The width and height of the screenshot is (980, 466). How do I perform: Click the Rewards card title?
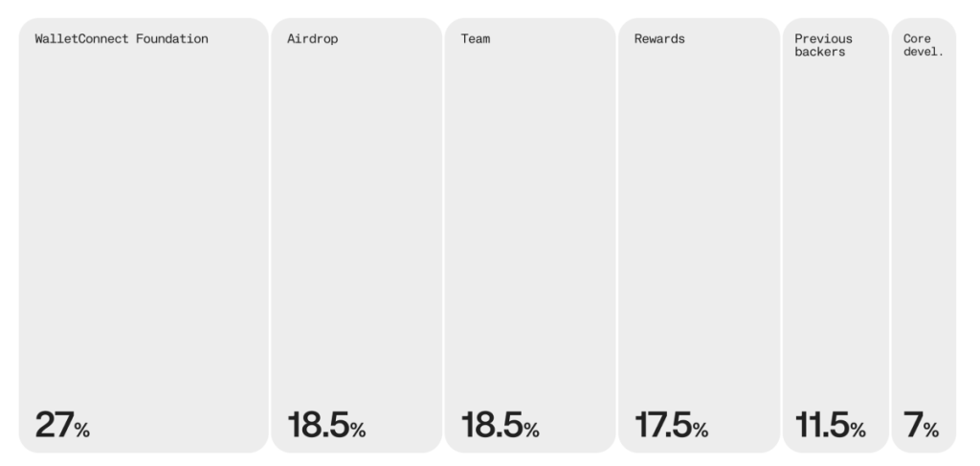pyautogui.click(x=659, y=39)
